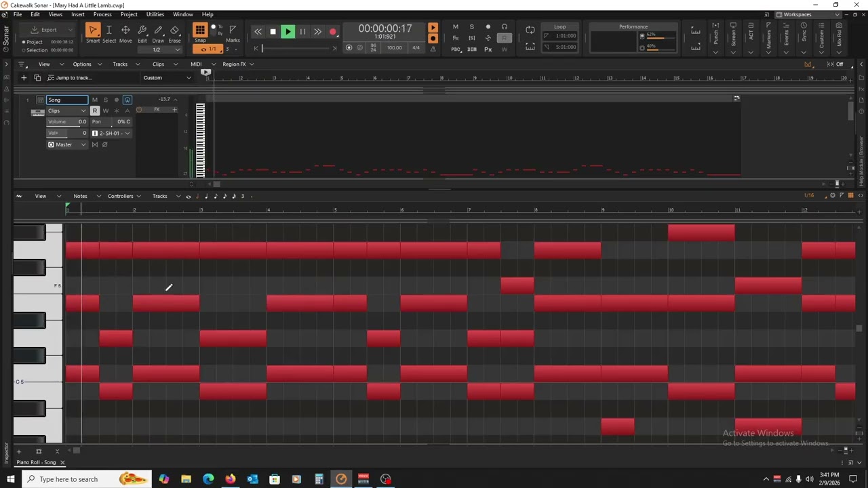Image resolution: width=868 pixels, height=488 pixels.
Task: Toggle global Solo in Mix module
Action: [471, 27]
